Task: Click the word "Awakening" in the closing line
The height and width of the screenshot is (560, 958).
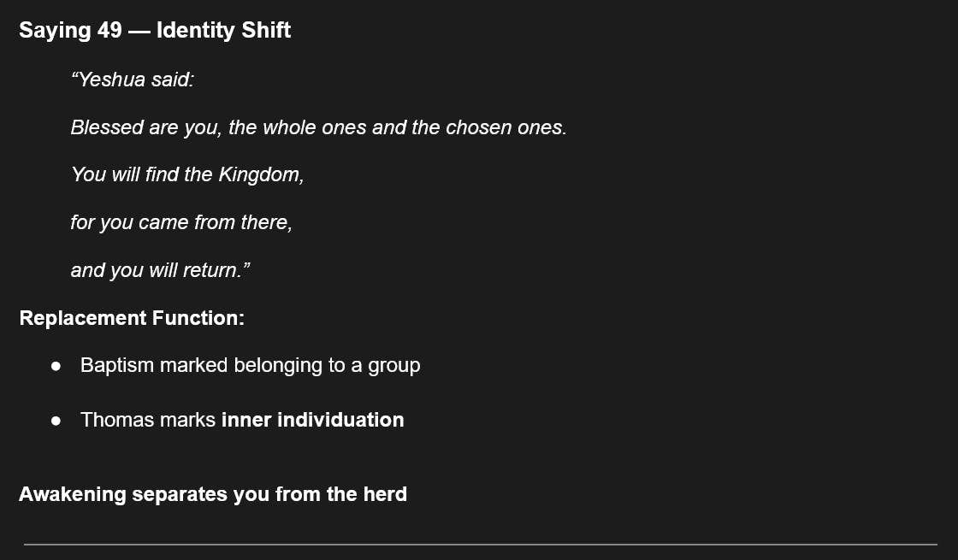Action: click(72, 494)
